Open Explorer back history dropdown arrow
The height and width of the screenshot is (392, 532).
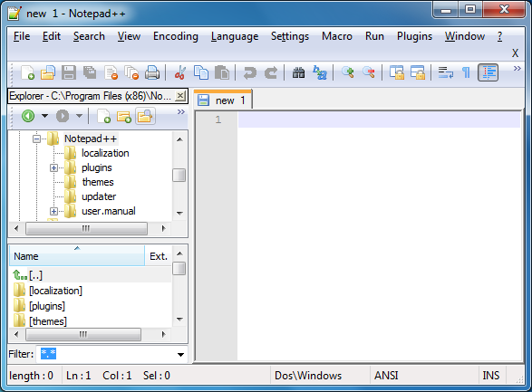click(x=44, y=116)
